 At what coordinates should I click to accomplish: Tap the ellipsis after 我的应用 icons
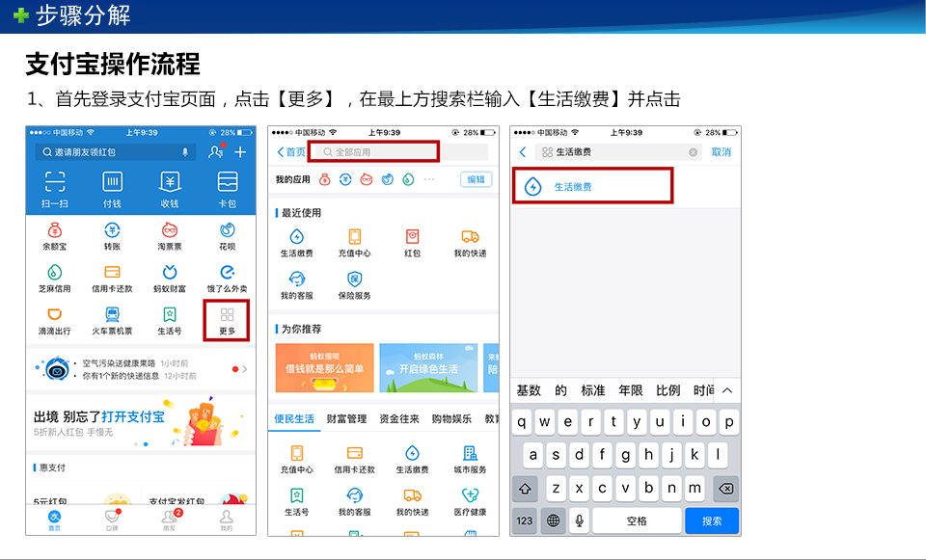coord(428,179)
